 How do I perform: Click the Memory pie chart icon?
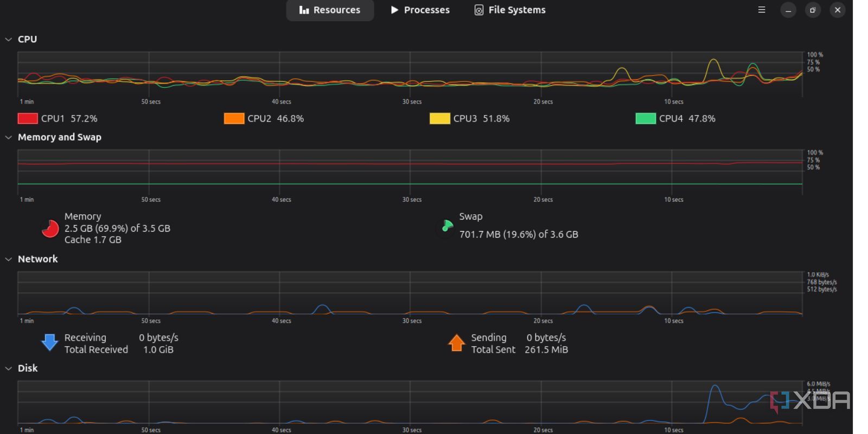tap(50, 228)
